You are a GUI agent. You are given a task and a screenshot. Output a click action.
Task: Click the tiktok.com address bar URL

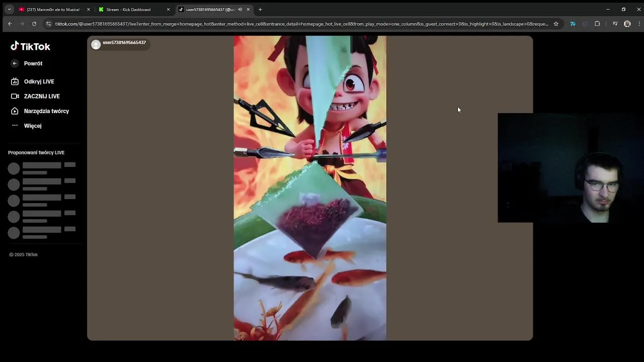click(x=302, y=24)
